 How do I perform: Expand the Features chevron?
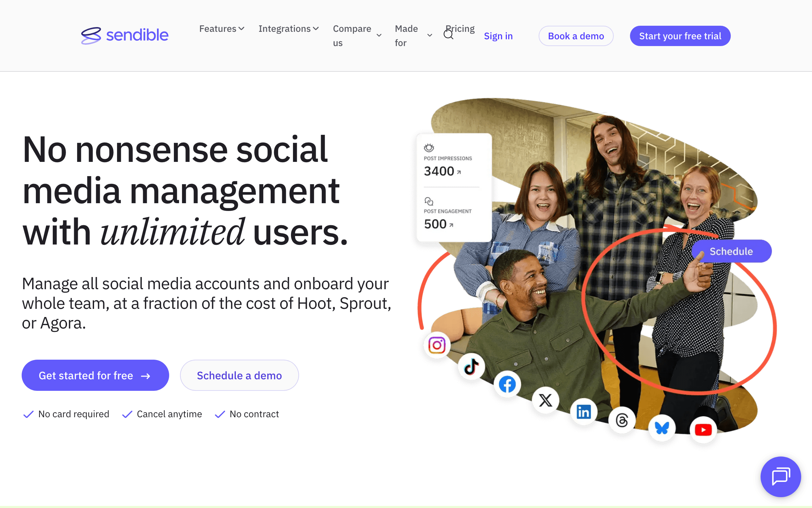(x=241, y=29)
